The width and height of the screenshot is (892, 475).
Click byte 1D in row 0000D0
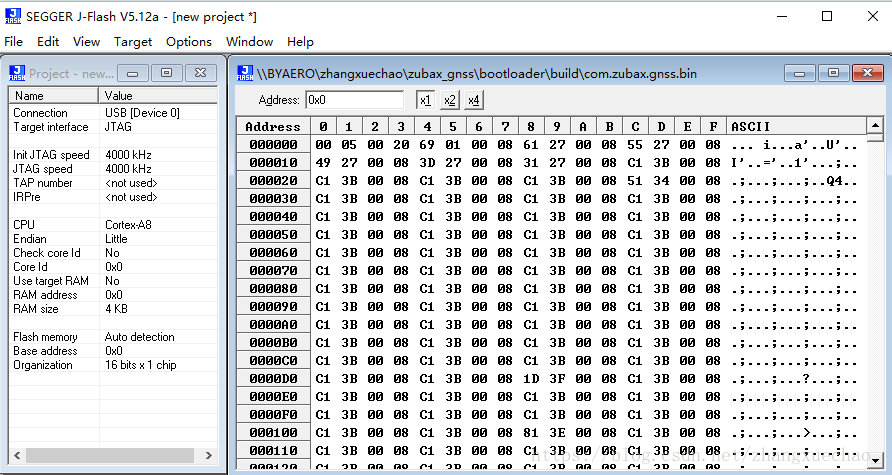(531, 379)
